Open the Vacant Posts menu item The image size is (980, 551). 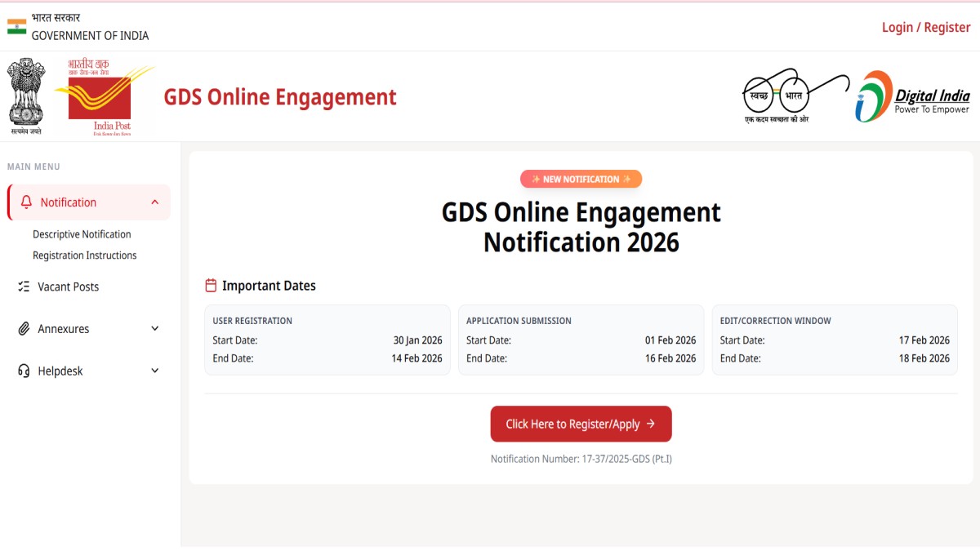point(69,287)
